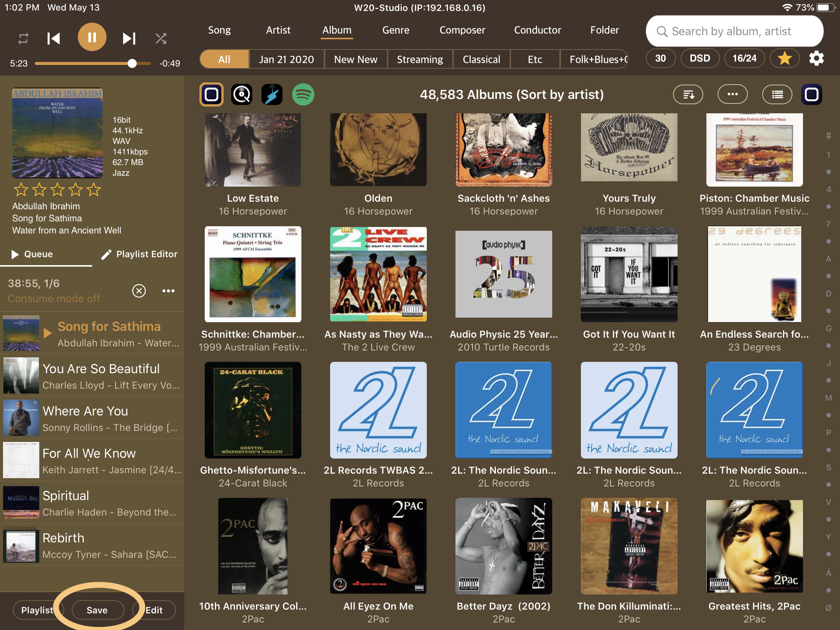Skip to previous track

[x=54, y=39]
